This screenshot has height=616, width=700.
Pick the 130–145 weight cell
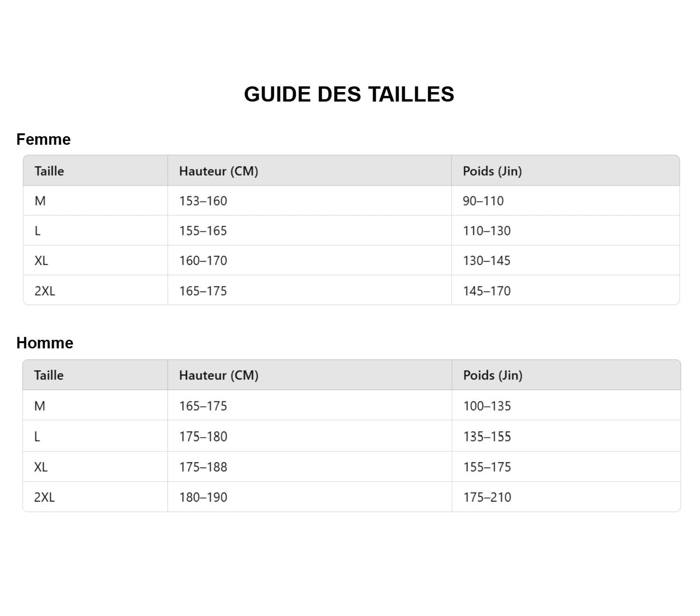486,261
